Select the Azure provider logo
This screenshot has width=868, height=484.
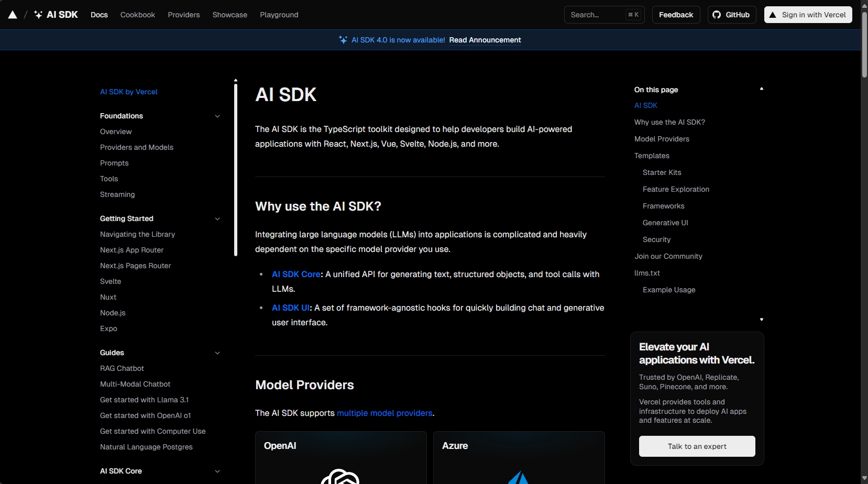(518, 478)
